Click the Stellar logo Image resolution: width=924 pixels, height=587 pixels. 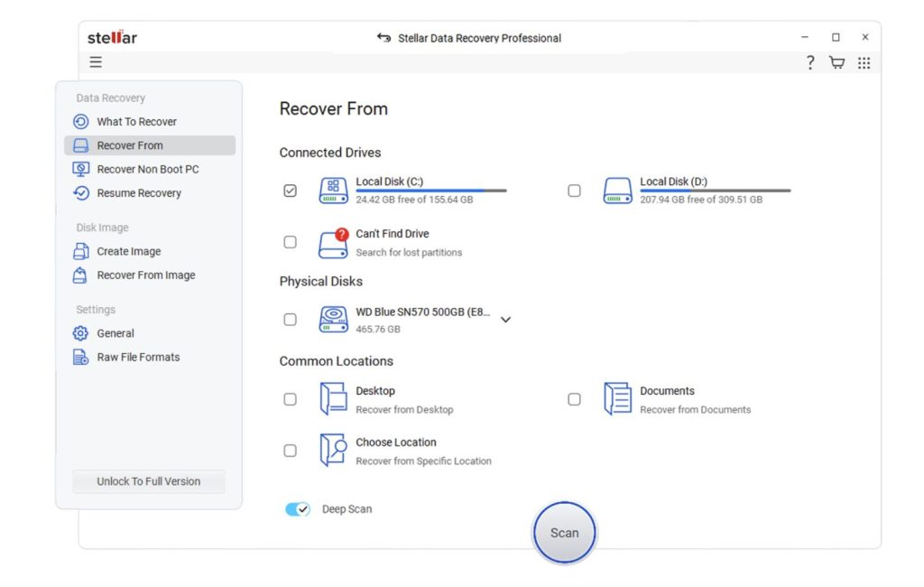click(x=112, y=37)
